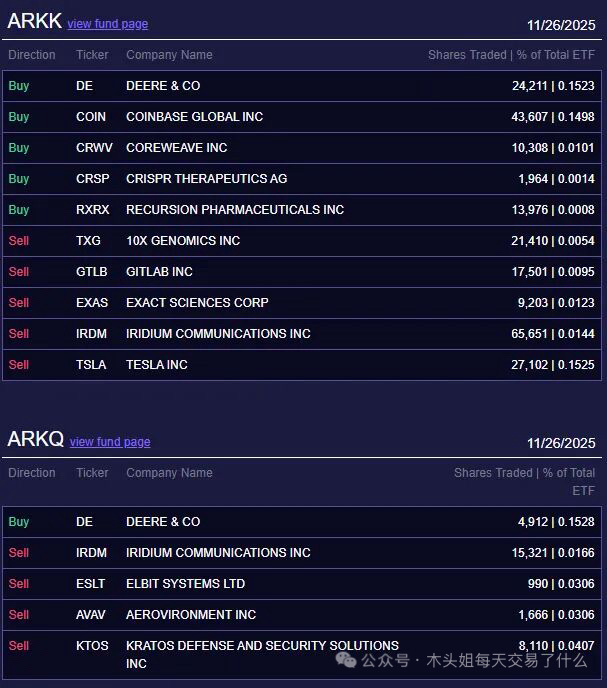
Task: Open the ARKK view fund page link
Action: [x=108, y=24]
